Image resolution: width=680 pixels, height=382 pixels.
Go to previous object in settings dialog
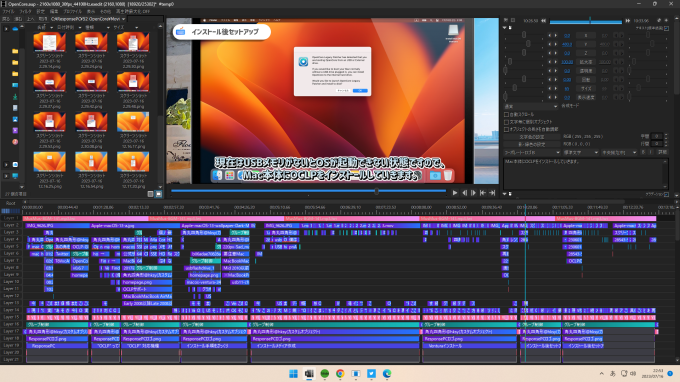click(543, 20)
